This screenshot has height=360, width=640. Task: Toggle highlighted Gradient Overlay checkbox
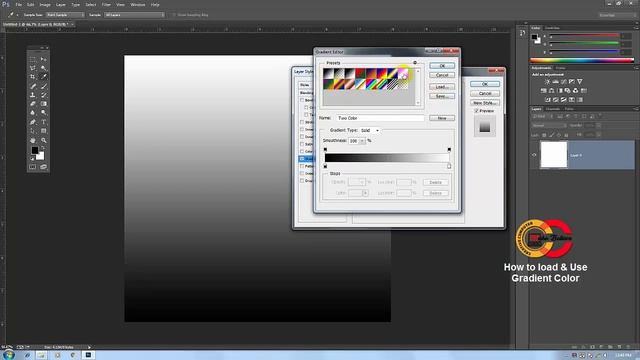point(302,159)
